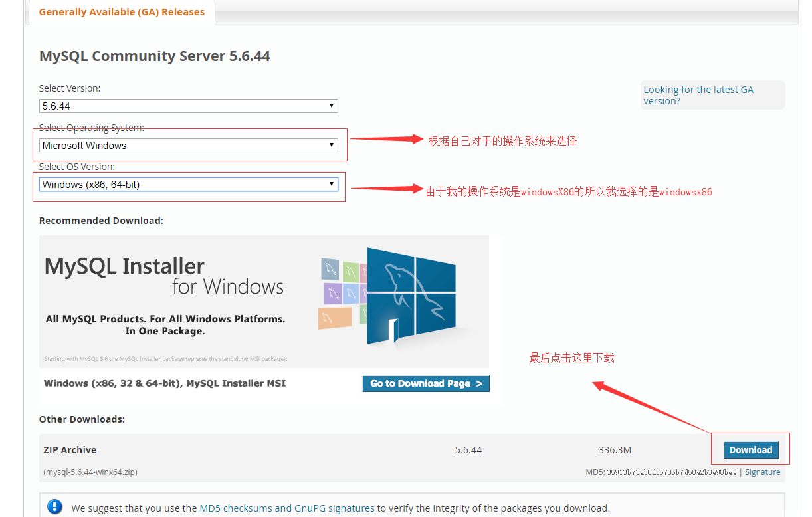The image size is (812, 517).
Task: Select the filename mysql-5.6.44-winx64.zip text
Action: coord(90,472)
